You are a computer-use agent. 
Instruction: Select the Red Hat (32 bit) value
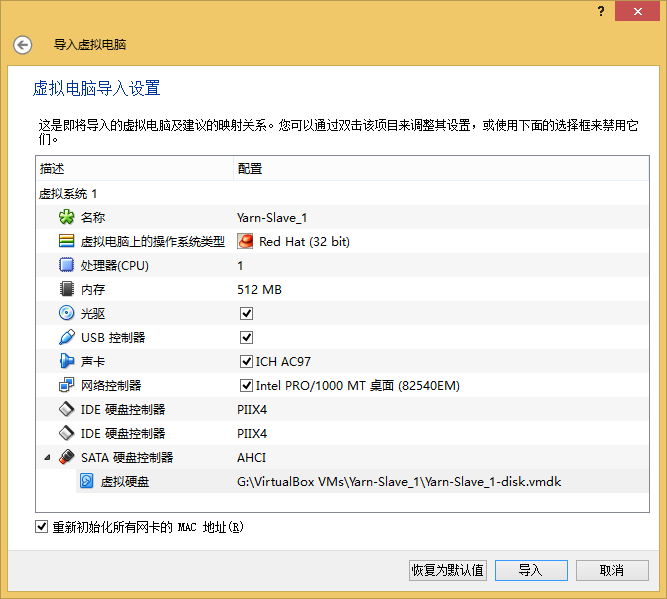pyautogui.click(x=305, y=242)
